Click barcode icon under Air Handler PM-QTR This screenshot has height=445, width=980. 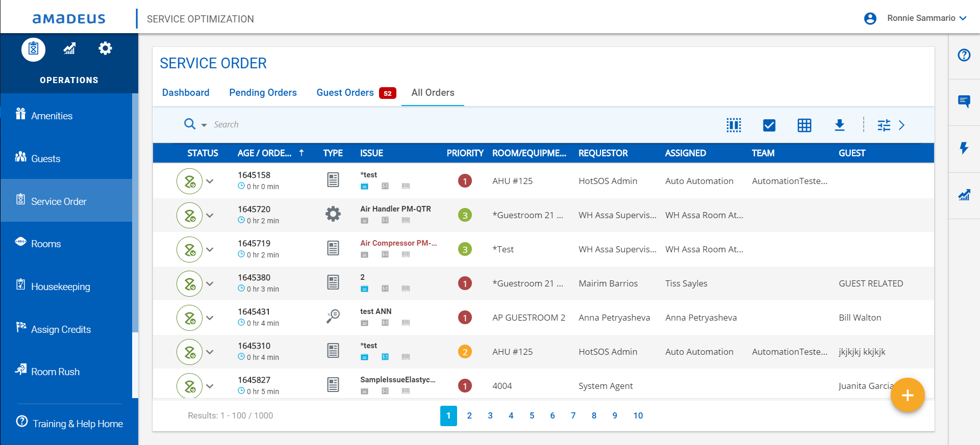406,220
